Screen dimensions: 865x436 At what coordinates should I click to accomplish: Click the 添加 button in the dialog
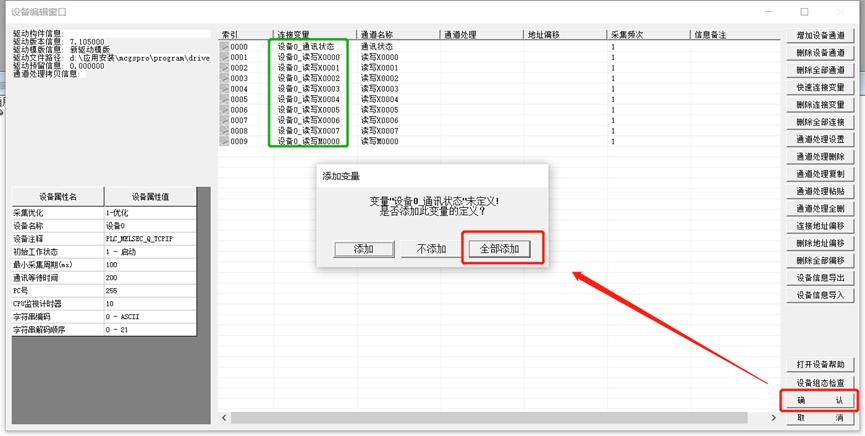coord(364,249)
